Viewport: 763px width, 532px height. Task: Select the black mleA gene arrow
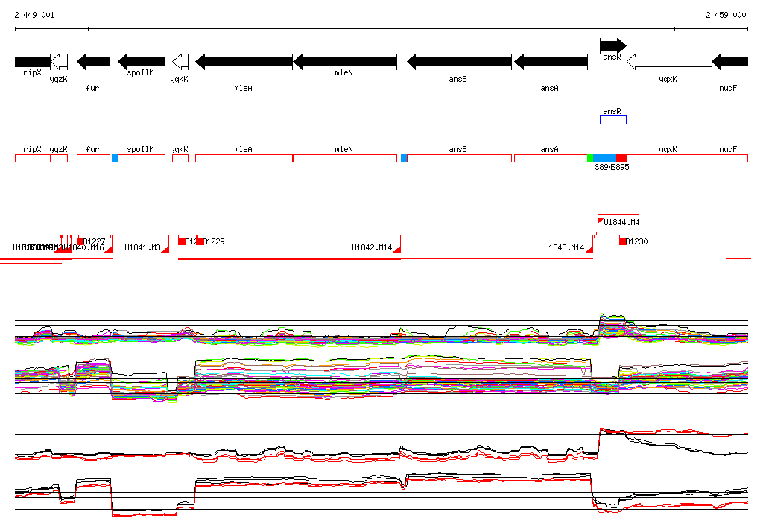(x=244, y=62)
